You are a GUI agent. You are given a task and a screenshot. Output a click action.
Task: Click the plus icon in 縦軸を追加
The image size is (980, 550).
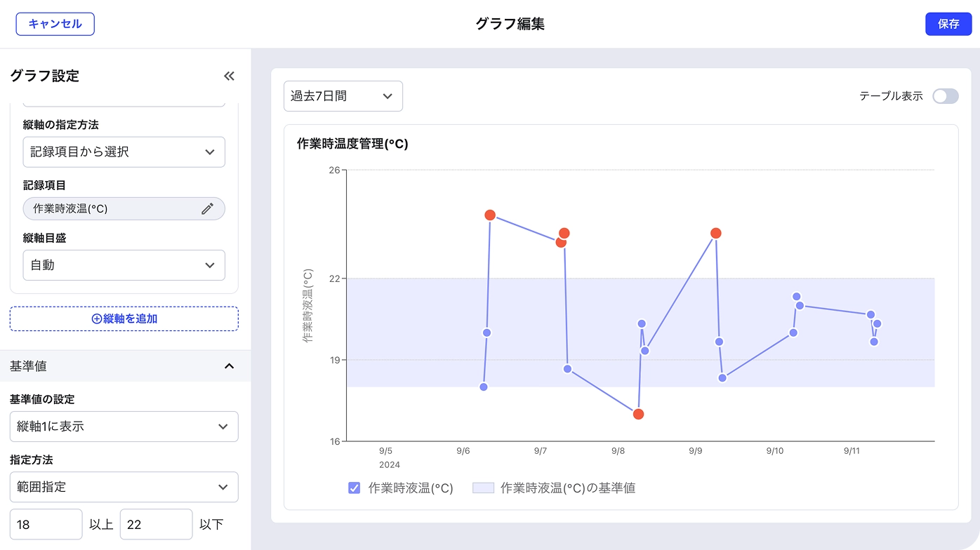97,318
